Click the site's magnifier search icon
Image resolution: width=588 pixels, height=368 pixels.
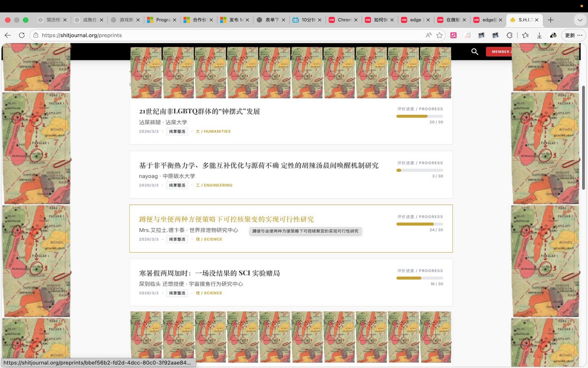click(475, 52)
